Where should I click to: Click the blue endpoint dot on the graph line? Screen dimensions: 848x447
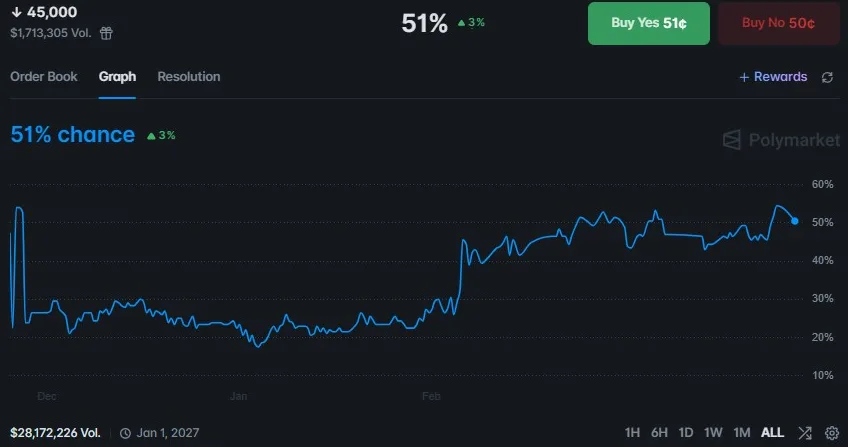794,221
